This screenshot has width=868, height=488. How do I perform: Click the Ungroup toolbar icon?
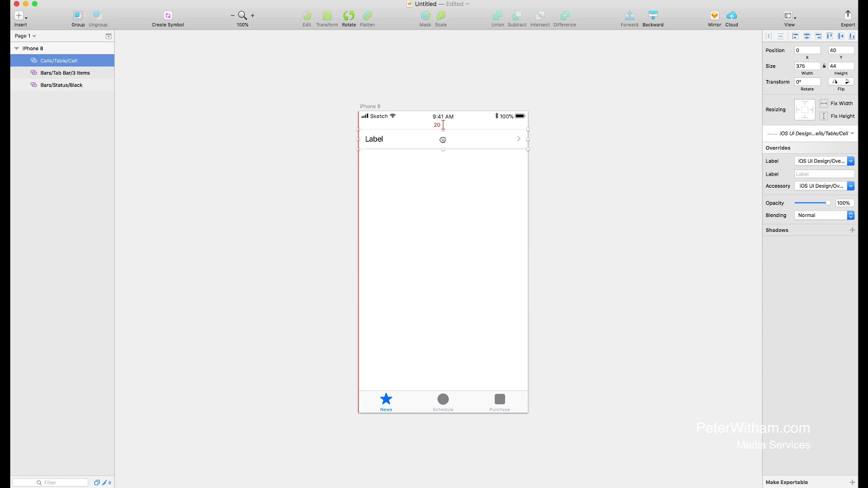point(98,16)
